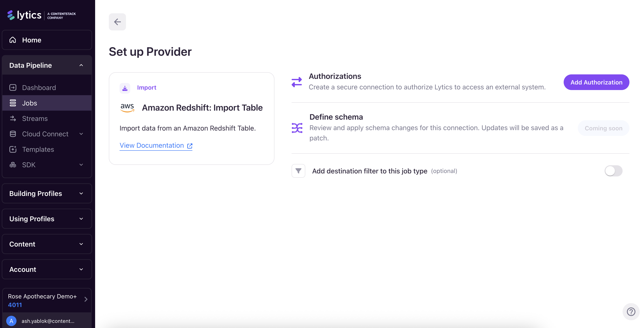Click the Lytics logo
644x328 pixels.
24,15
